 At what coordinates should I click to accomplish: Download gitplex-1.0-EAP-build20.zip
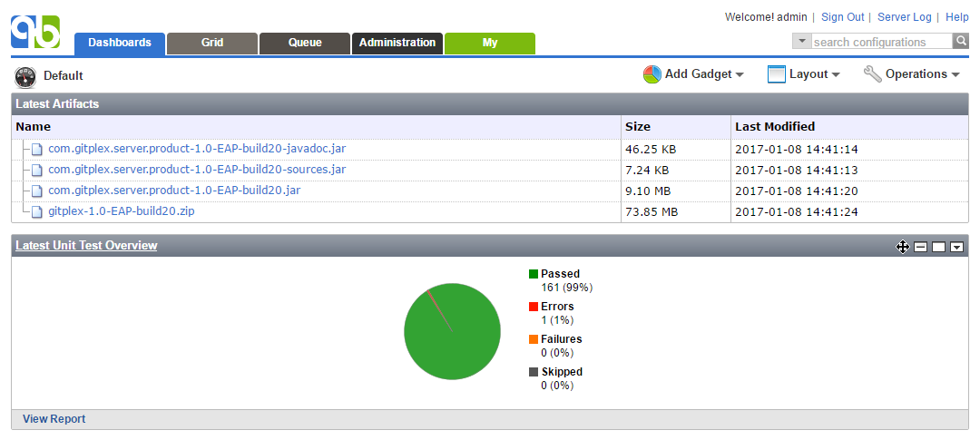122,211
